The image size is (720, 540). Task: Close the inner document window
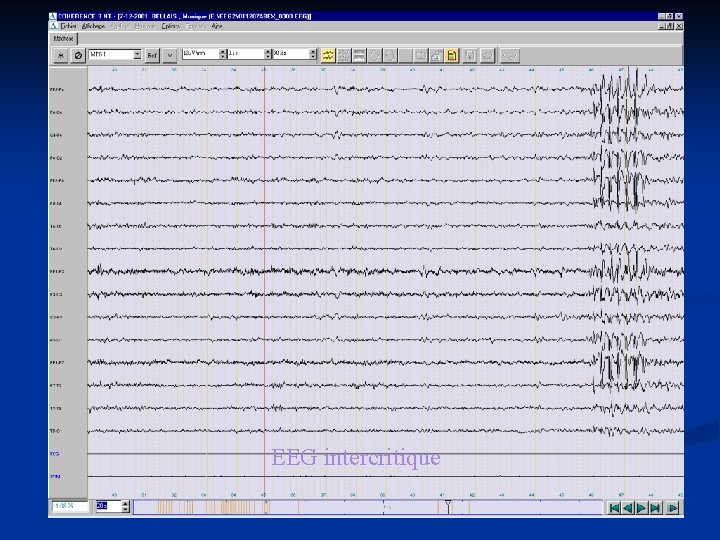(x=679, y=26)
